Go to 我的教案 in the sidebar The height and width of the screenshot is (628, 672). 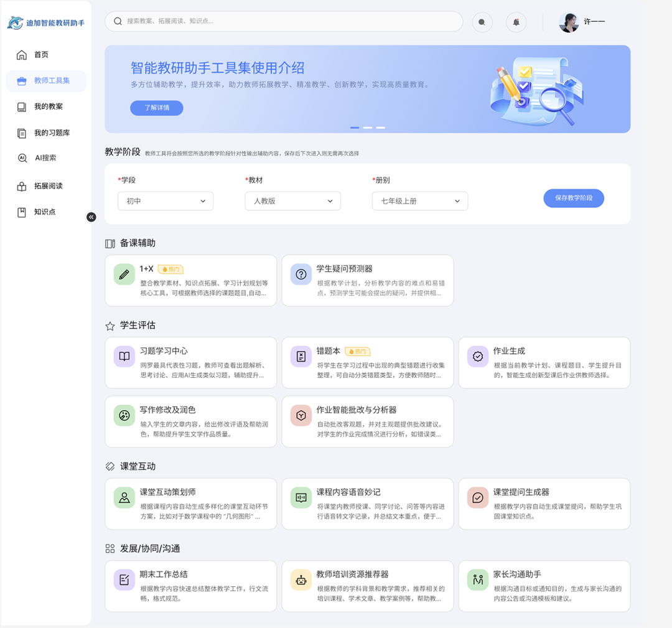pyautogui.click(x=48, y=106)
